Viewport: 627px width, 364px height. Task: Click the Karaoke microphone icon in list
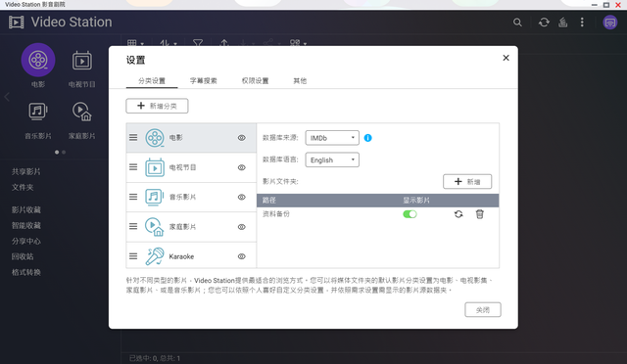point(155,256)
